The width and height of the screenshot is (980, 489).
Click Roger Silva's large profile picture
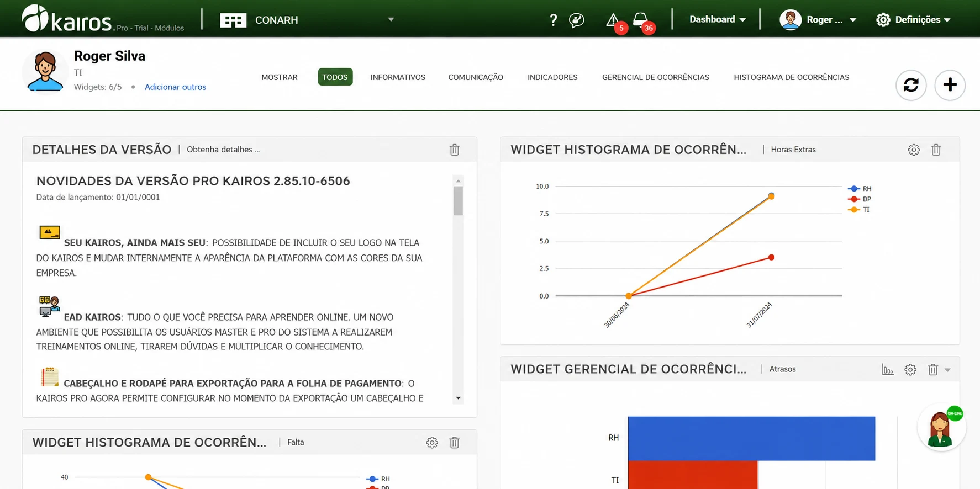pos(45,71)
